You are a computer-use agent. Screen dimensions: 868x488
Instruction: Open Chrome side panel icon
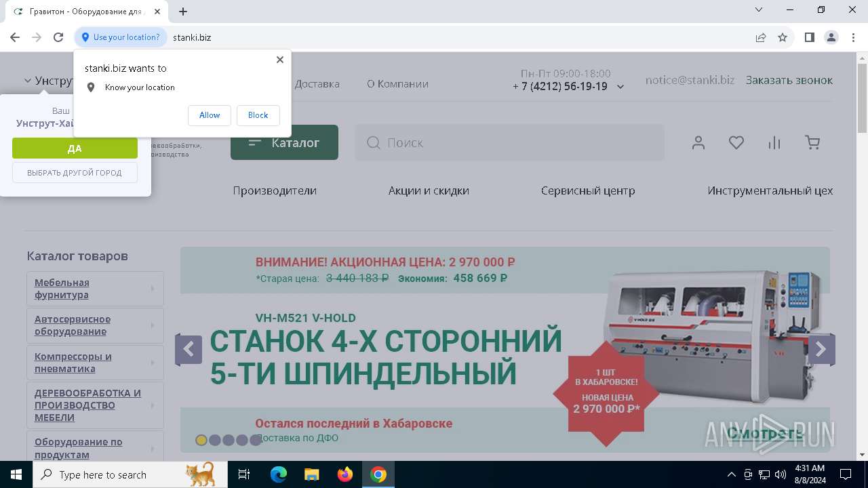pos(810,37)
